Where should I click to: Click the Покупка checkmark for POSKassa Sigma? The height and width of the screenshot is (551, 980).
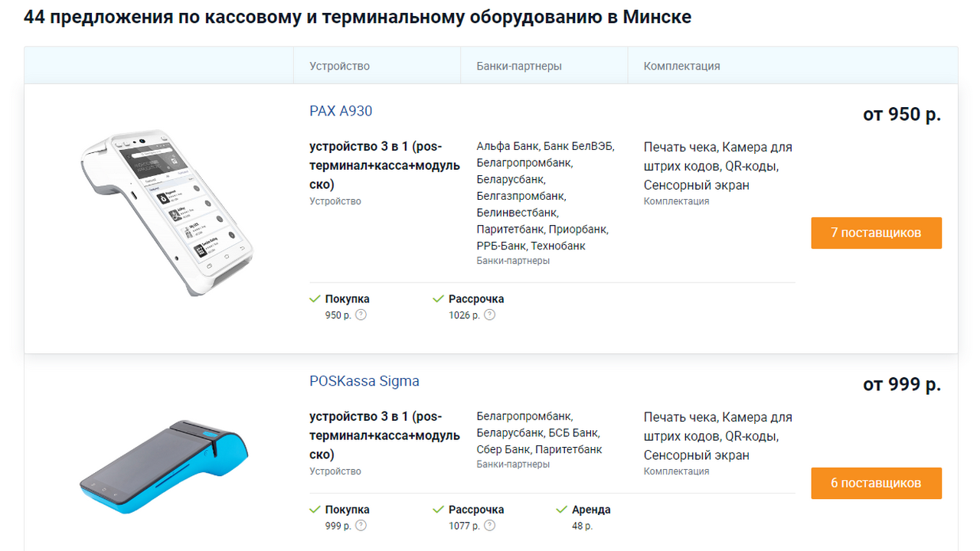[x=315, y=509]
